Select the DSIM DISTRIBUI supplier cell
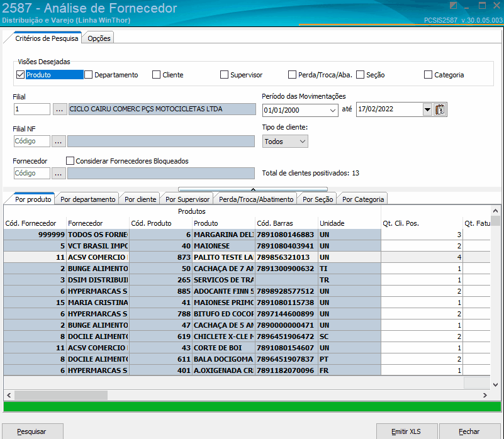Viewport: 504px width, 439px height. click(98, 280)
